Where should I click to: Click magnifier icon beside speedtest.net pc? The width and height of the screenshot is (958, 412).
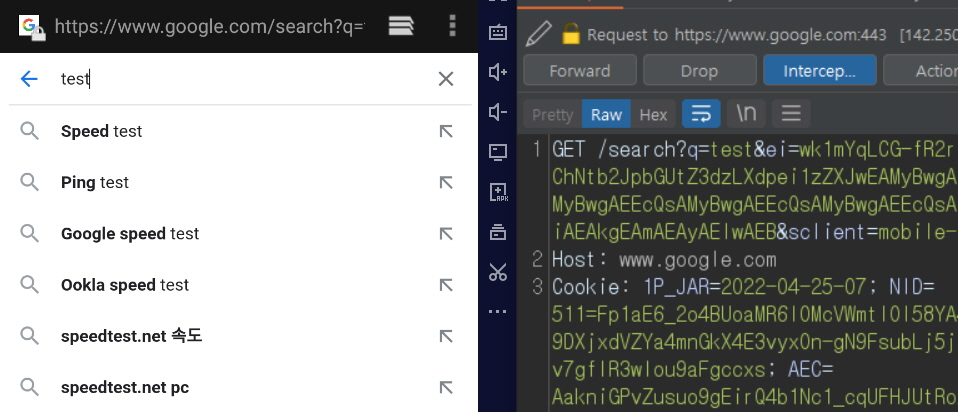29,387
